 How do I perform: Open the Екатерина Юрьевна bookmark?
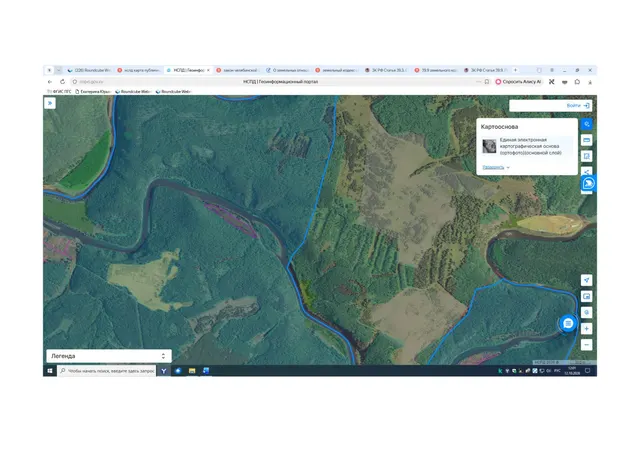click(93, 91)
